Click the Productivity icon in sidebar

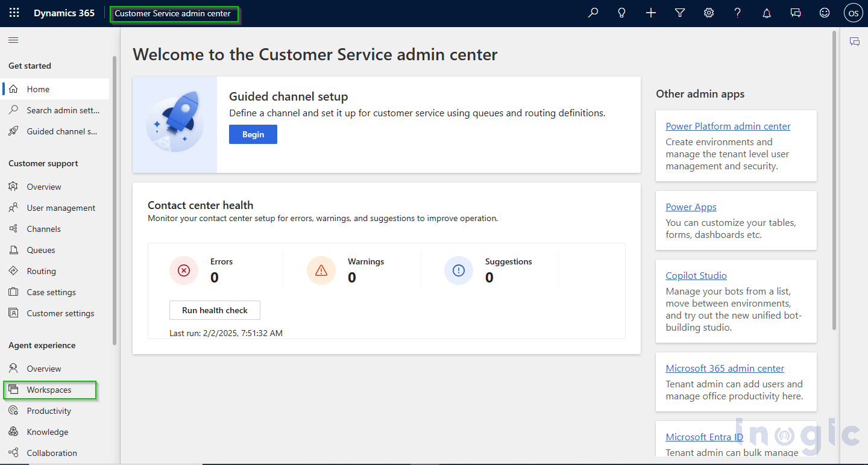tap(13, 411)
